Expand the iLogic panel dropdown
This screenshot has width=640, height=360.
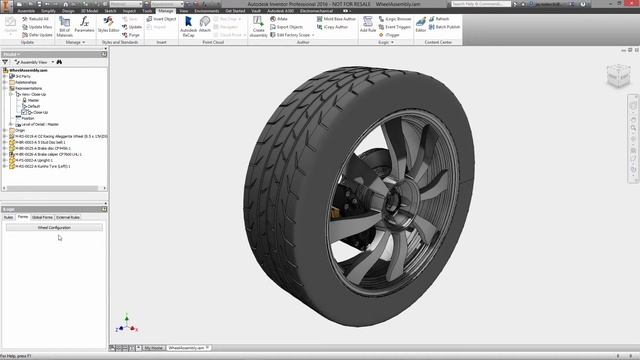coord(386,42)
